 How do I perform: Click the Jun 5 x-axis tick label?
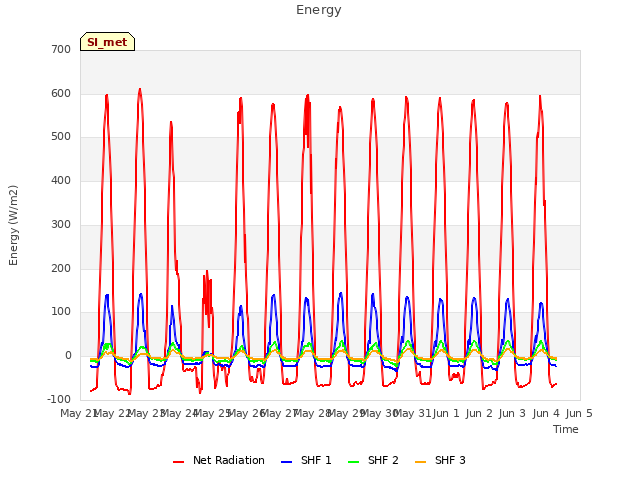579,413
